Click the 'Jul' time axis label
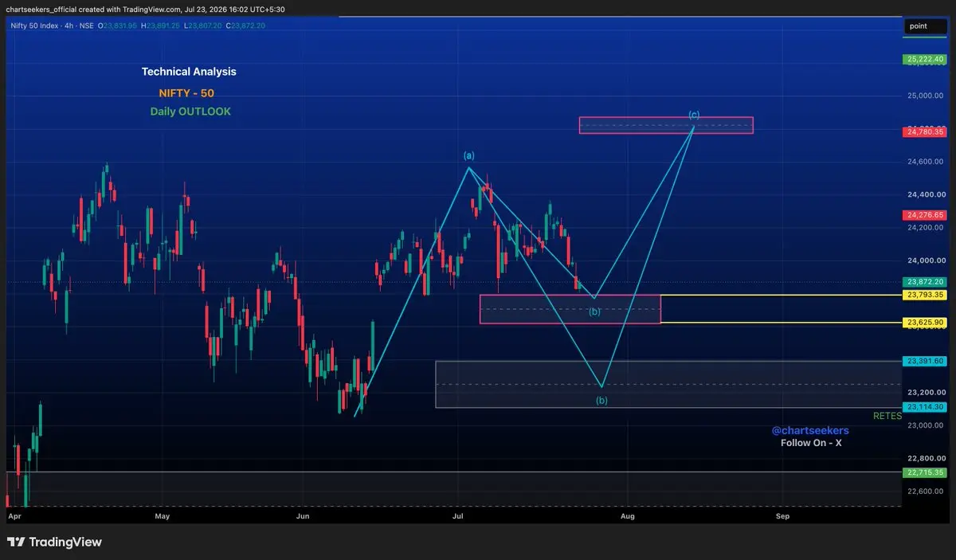This screenshot has height=560, width=956. (458, 516)
